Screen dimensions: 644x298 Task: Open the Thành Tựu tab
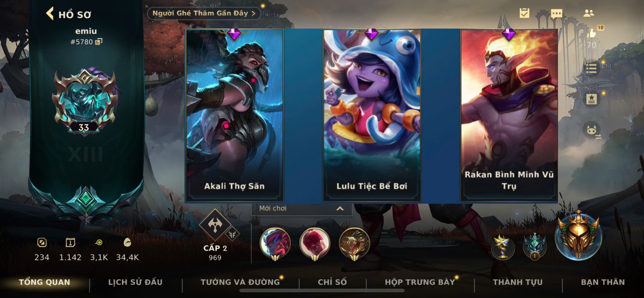(517, 282)
